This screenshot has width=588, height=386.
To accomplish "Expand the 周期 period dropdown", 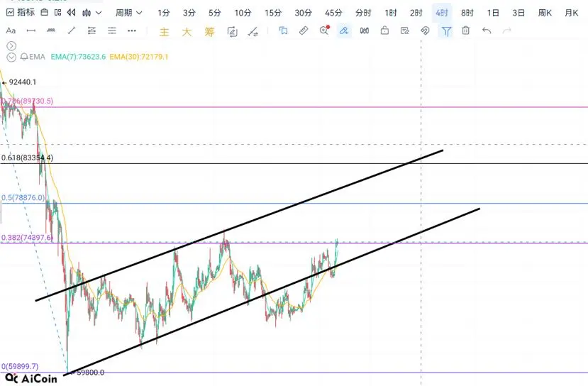I will click(128, 13).
